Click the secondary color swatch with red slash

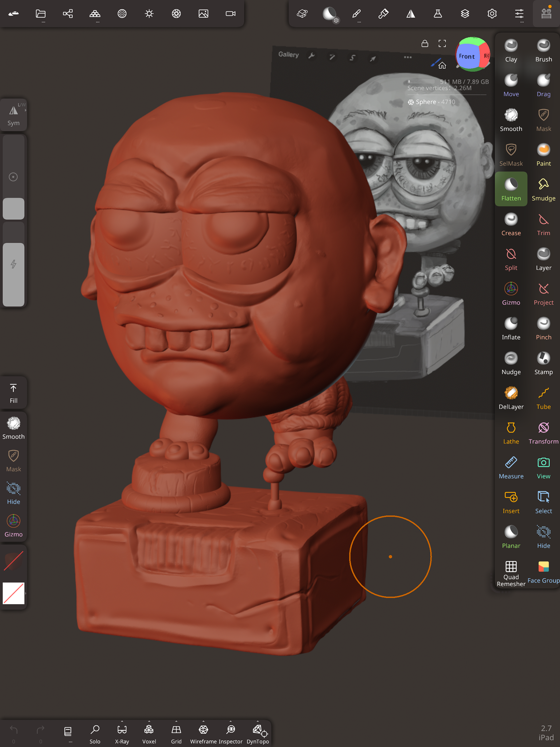(13, 593)
